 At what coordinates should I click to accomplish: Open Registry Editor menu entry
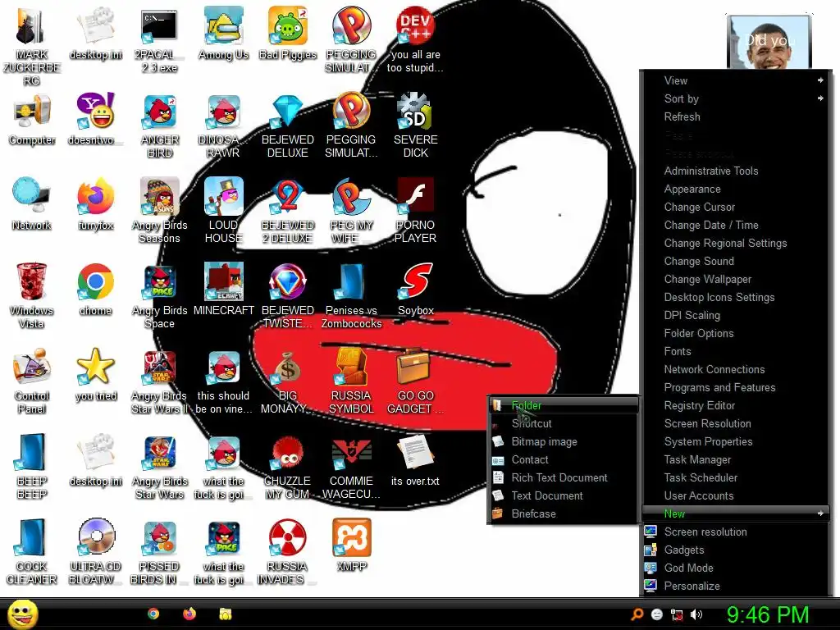tap(736, 405)
